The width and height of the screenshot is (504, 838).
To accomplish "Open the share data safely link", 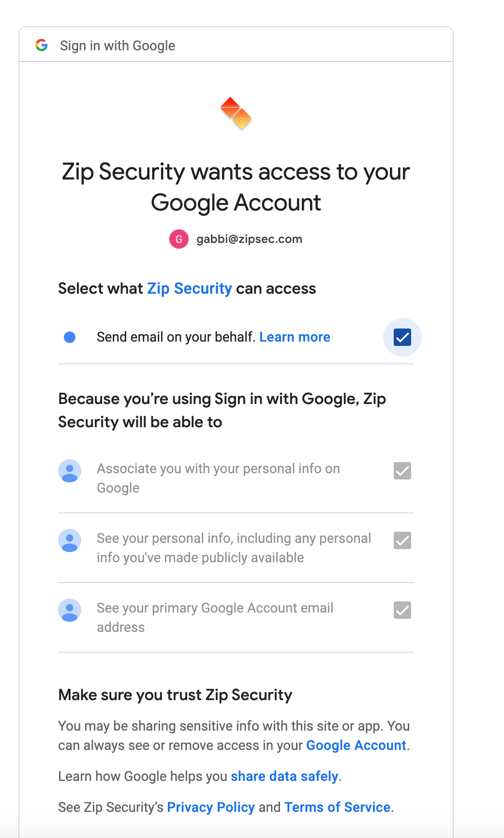I will (x=284, y=777).
